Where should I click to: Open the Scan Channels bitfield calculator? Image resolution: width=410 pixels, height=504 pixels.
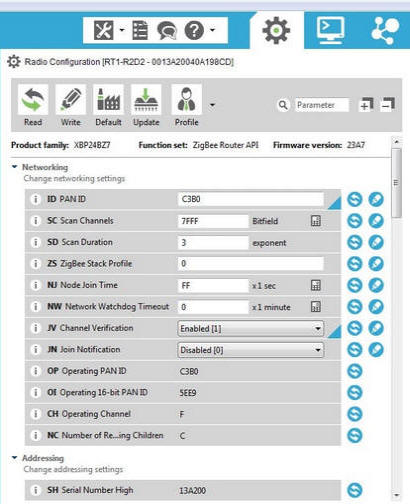click(x=316, y=221)
